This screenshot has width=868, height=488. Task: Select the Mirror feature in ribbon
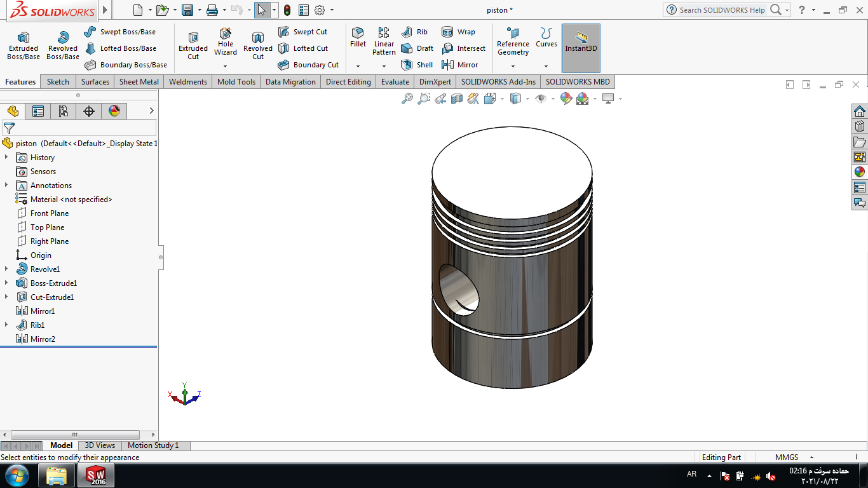pos(459,65)
